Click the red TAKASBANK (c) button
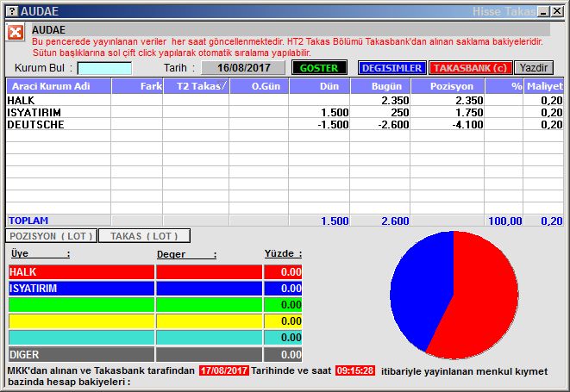The width and height of the screenshot is (570, 392). click(470, 68)
